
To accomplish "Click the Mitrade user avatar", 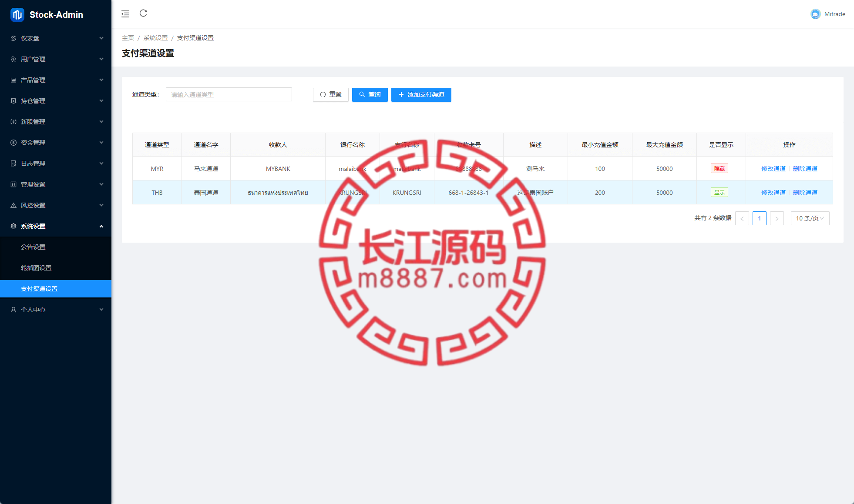I will (x=815, y=14).
